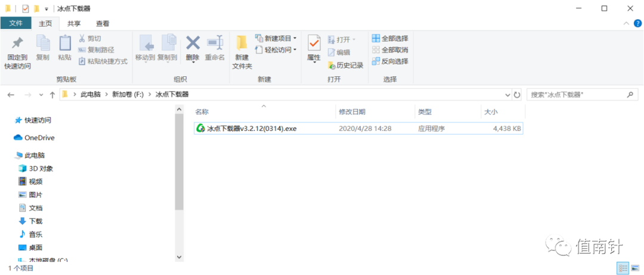Create a New folder
This screenshot has width=644, height=275.
tap(242, 52)
